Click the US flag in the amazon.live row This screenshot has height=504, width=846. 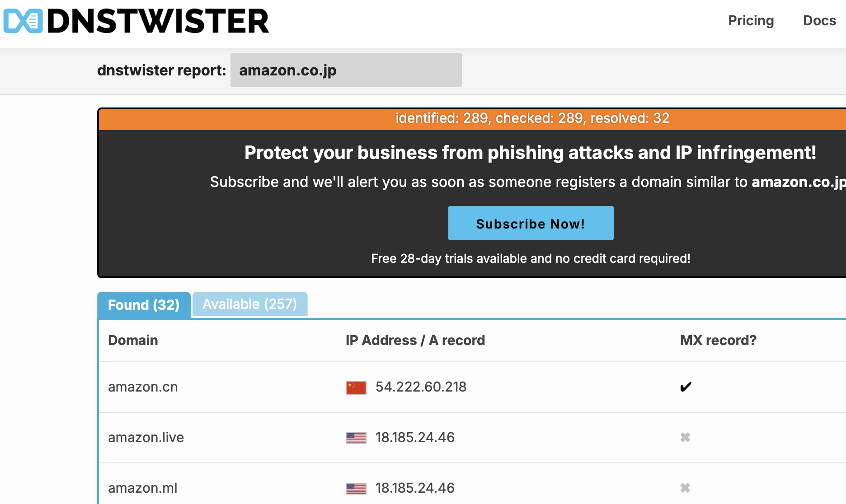tap(356, 438)
